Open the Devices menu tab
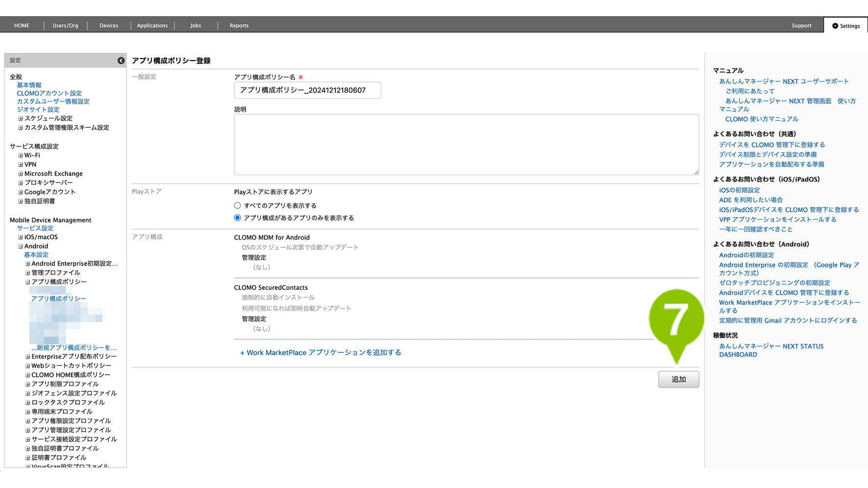Screen dimensions: 868x488 [109, 25]
